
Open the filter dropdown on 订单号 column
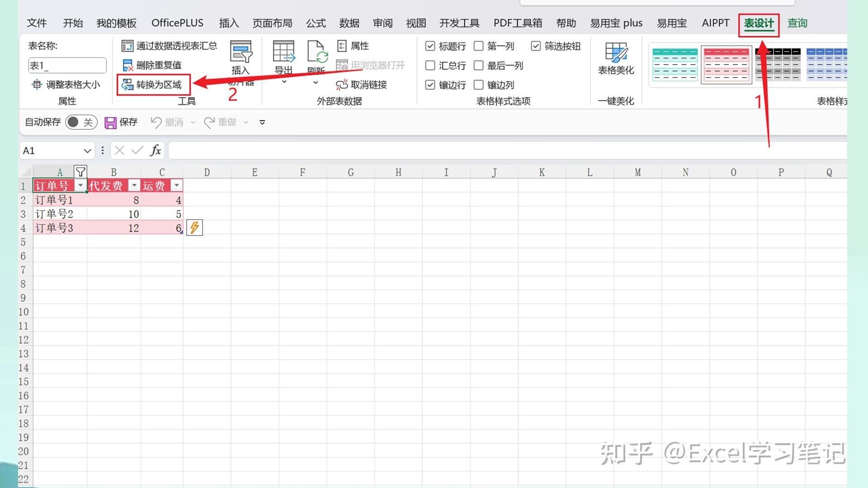(x=80, y=185)
